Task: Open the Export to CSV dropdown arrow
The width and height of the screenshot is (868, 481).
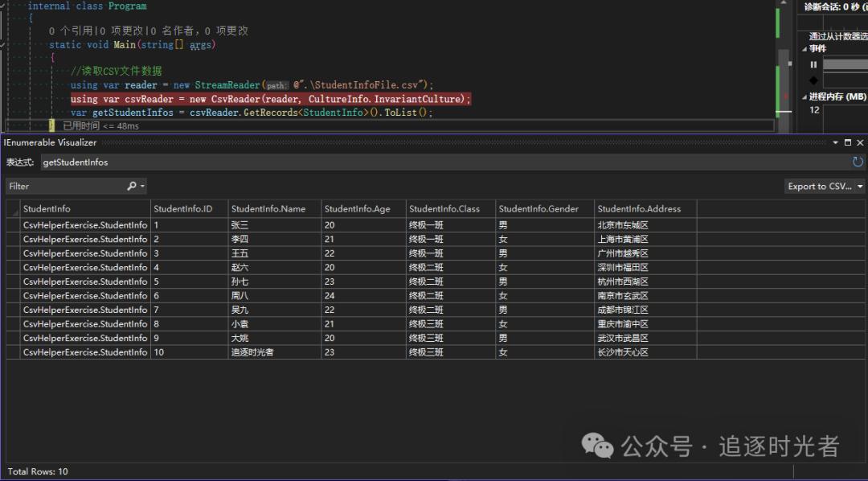Action: tap(860, 187)
